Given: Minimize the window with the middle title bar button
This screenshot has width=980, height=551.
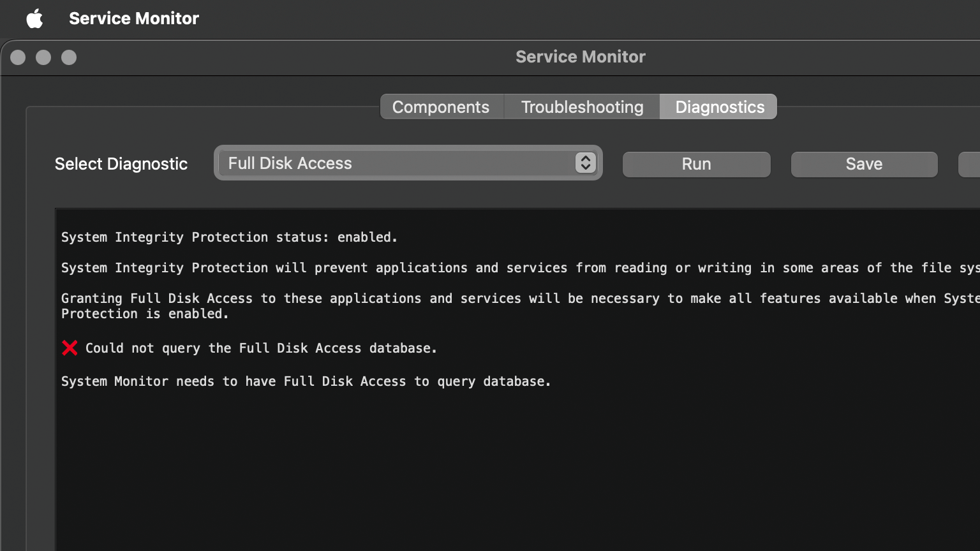Looking at the screenshot, I should pos(43,57).
